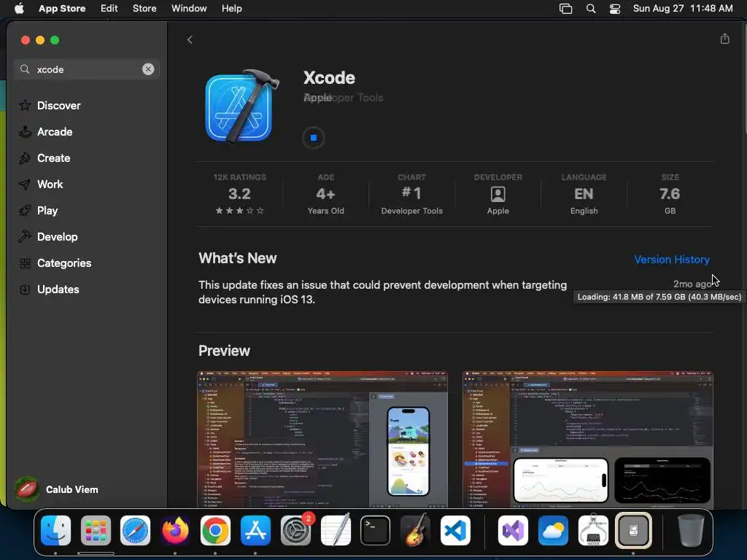Click App Store icon in Dock
Screen dimensions: 747x560
point(255,530)
